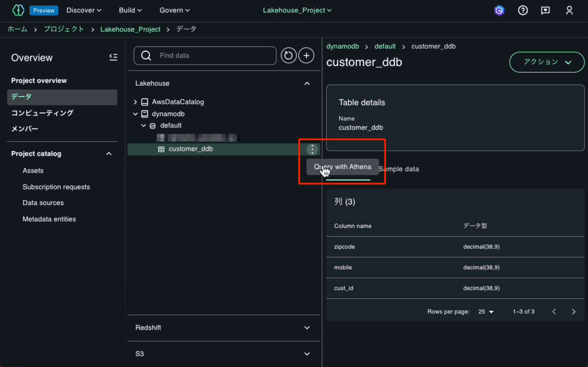Screen dimensions: 588x367
Task: Open Subscription requests
Action: coord(56,187)
